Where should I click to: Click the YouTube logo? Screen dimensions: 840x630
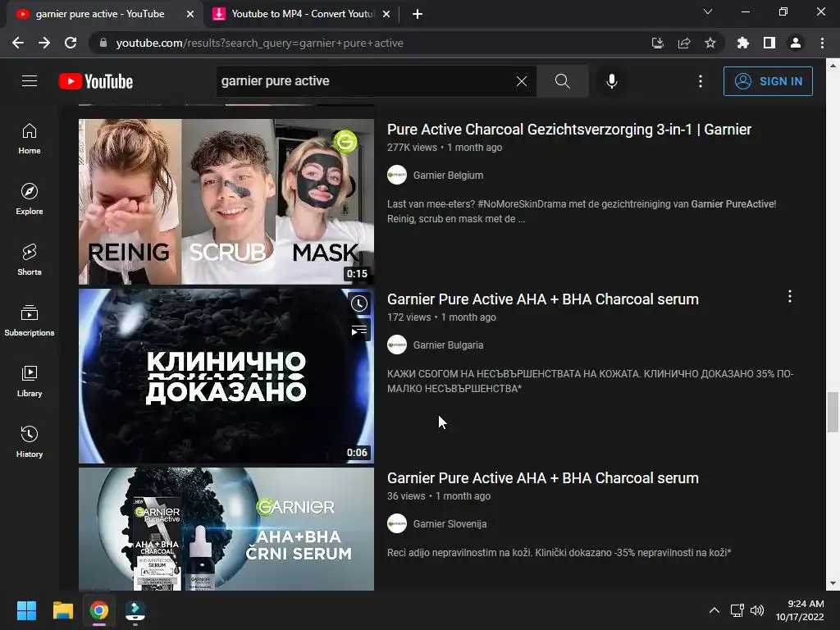coord(96,81)
